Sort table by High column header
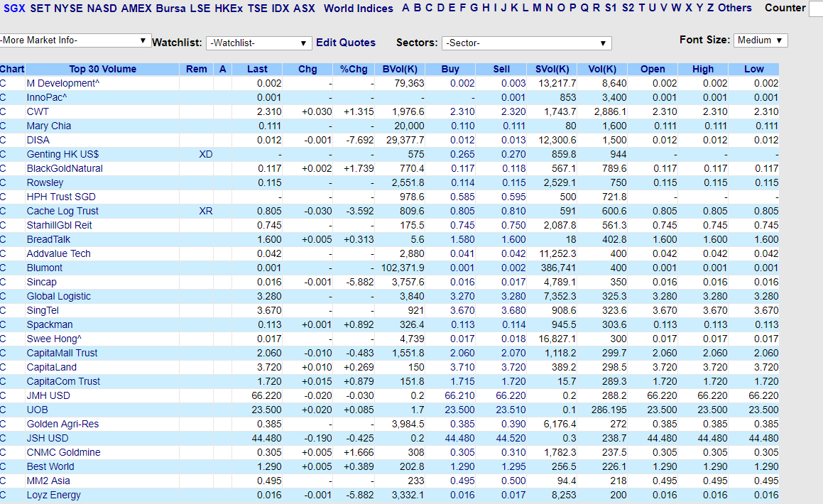 click(703, 69)
